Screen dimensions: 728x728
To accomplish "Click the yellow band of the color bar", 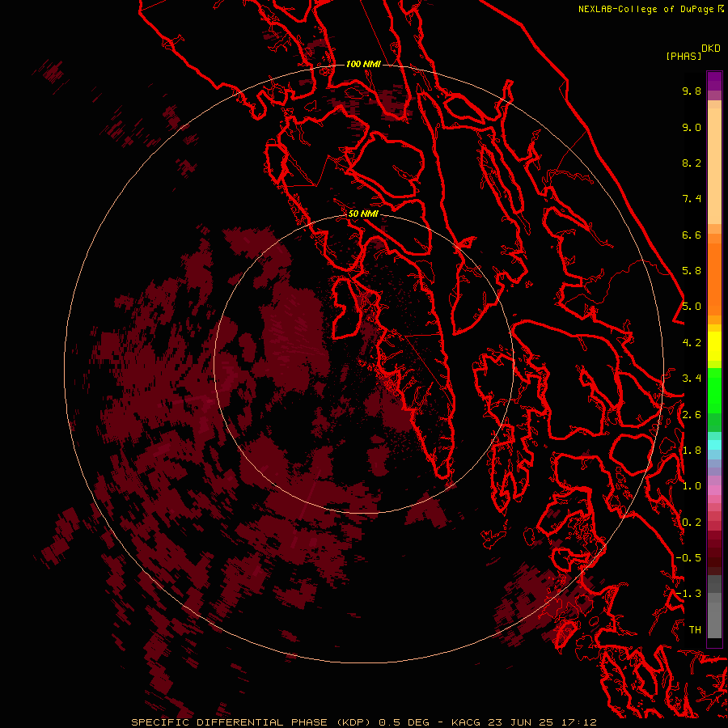I will [x=714, y=346].
